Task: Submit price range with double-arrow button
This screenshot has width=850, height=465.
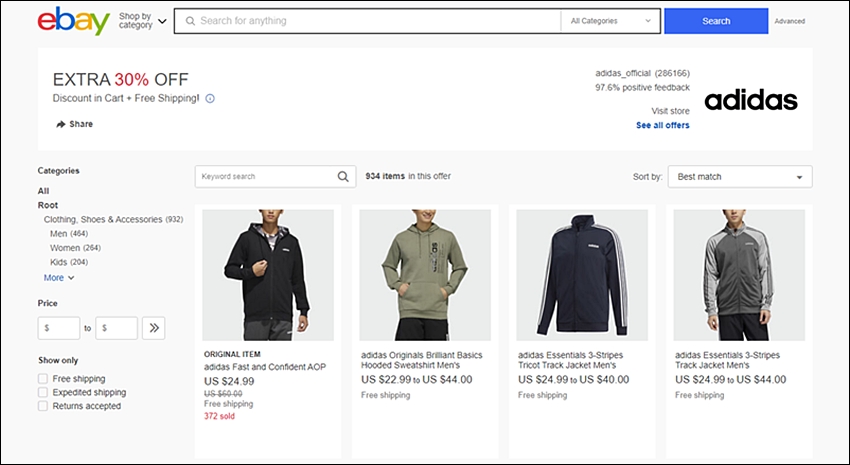Action: point(154,328)
